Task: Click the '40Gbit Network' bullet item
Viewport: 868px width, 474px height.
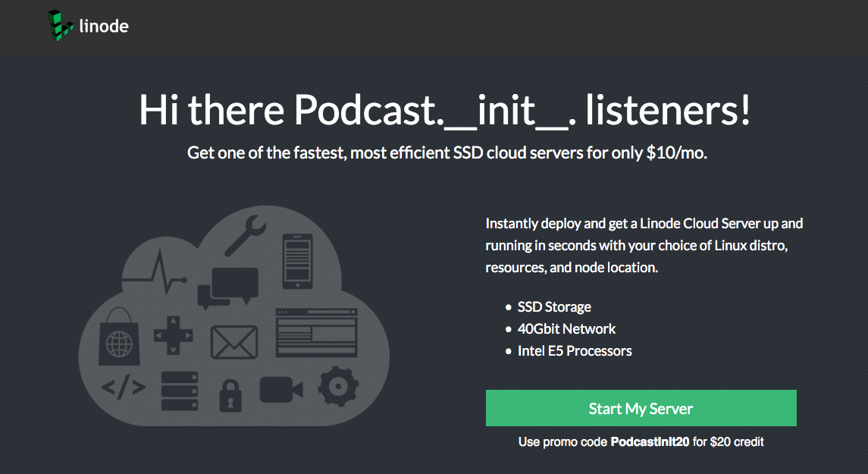Action: coord(566,329)
